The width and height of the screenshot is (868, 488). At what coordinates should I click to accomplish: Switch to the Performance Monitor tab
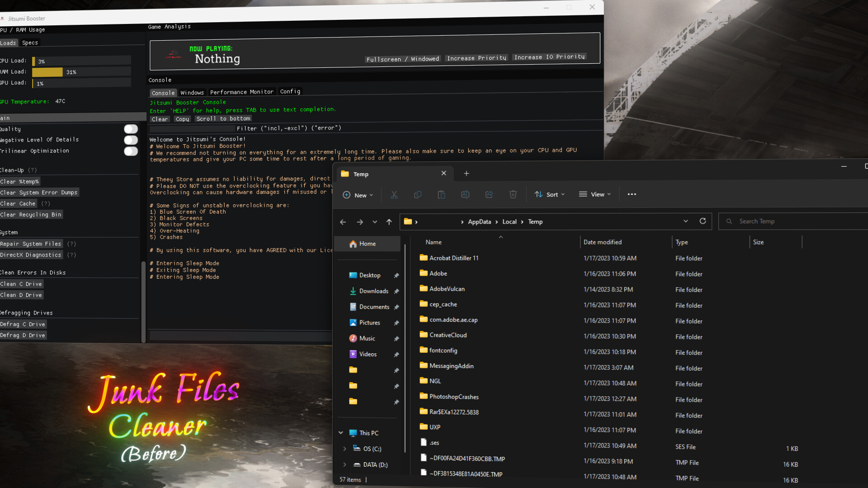(242, 92)
